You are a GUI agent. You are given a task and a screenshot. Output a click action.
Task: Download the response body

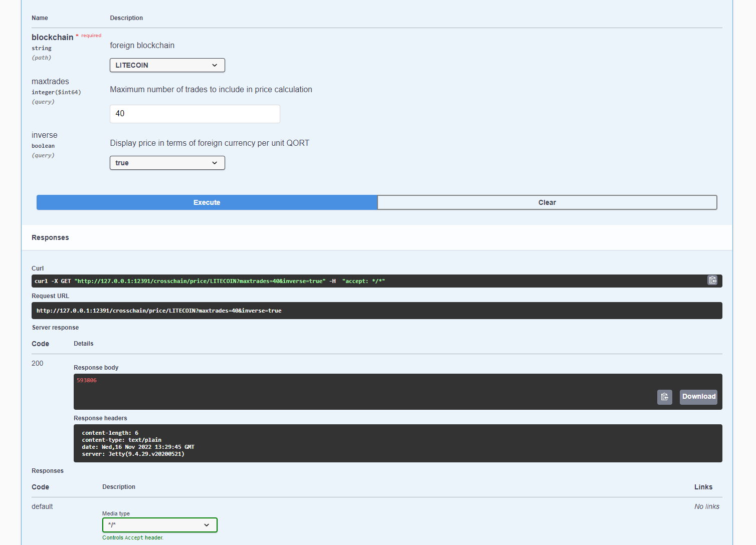(x=698, y=397)
